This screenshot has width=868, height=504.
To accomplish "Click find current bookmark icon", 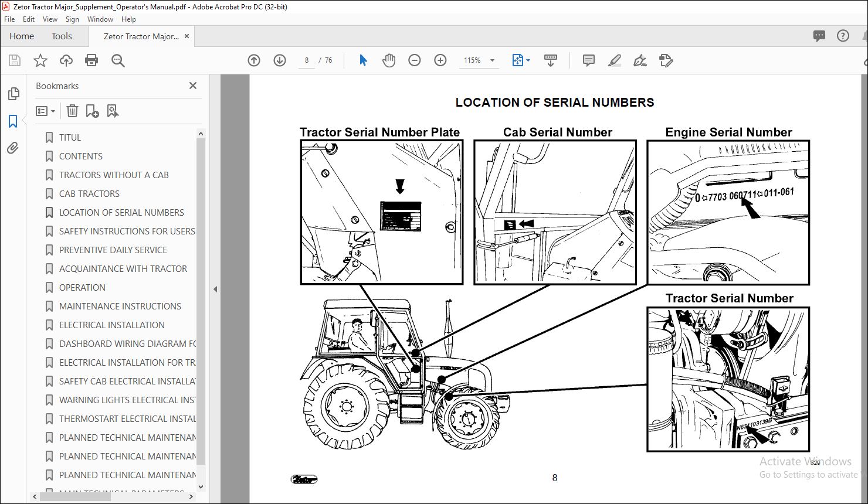I will pyautogui.click(x=113, y=111).
